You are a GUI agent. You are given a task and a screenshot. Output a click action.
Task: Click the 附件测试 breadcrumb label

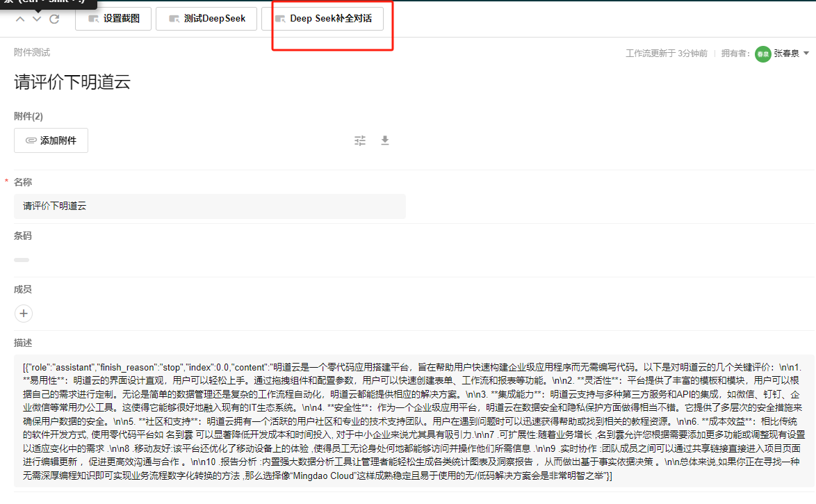coord(32,53)
